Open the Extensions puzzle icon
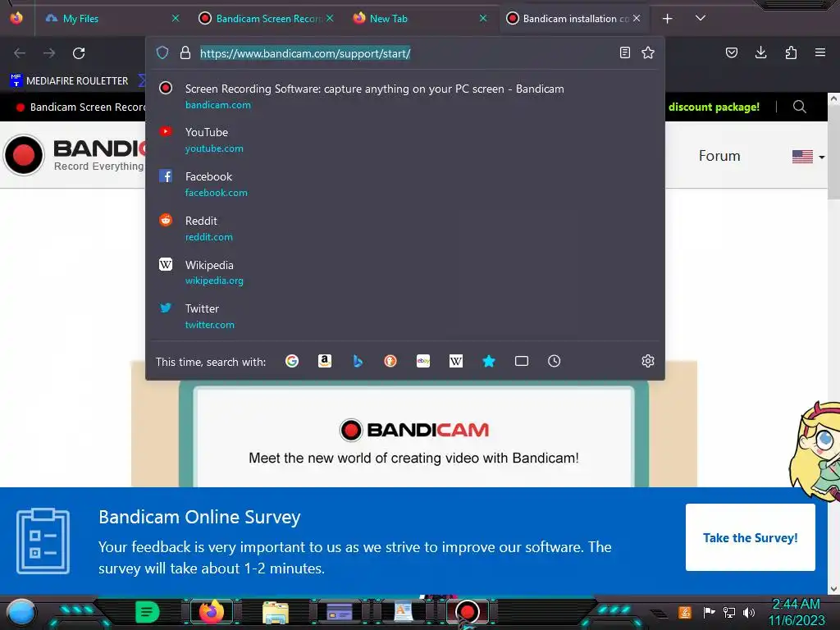Image resolution: width=840 pixels, height=630 pixels. (x=791, y=52)
